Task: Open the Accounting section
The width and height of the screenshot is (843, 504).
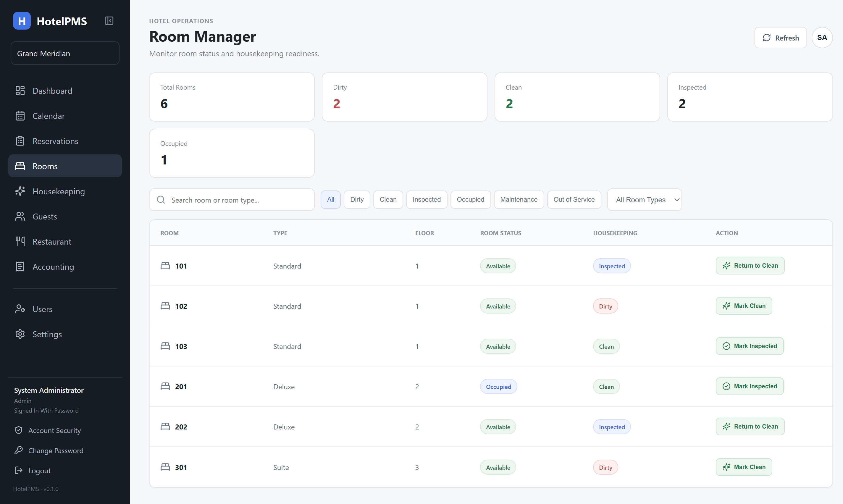Action: [65, 266]
